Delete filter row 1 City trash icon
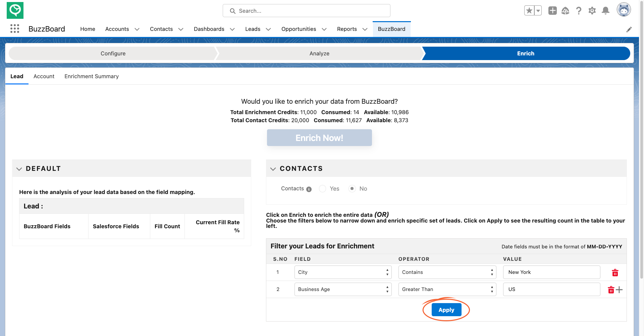The image size is (644, 336). [615, 273]
